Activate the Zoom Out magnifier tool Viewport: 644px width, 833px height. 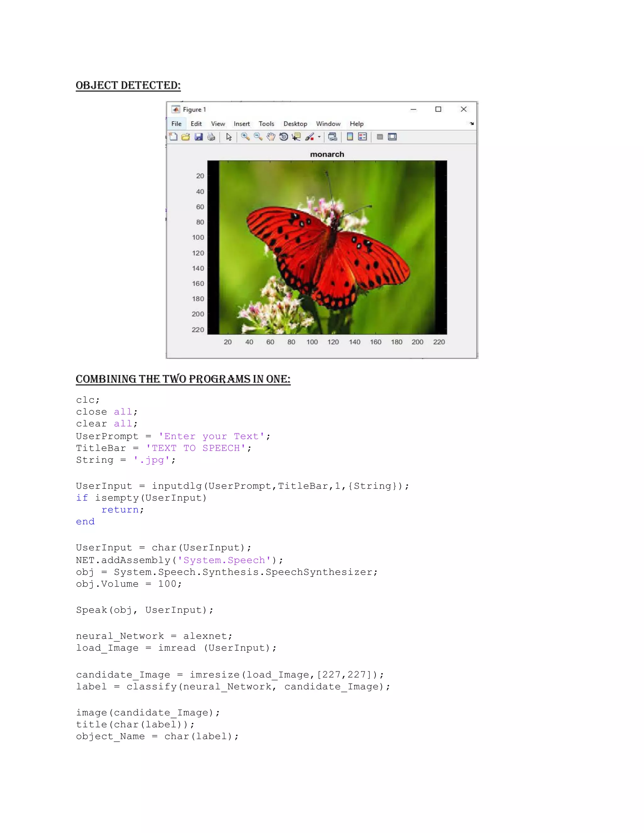click(x=258, y=137)
